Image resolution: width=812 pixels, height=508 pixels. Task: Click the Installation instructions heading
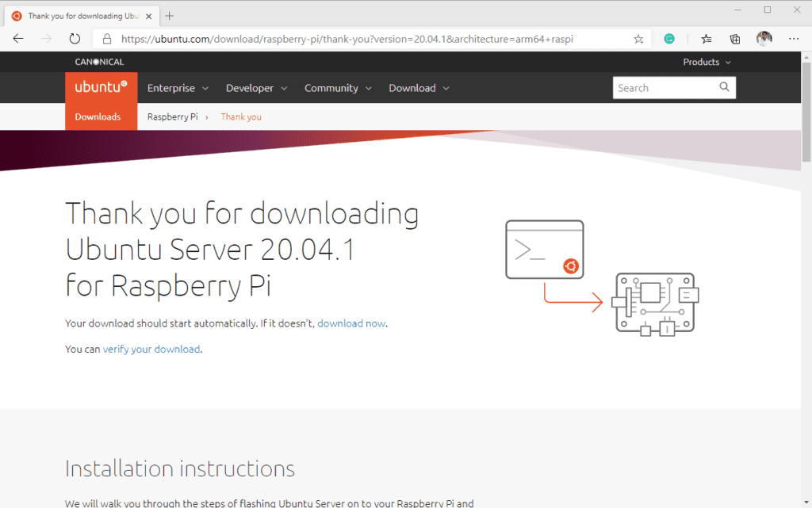[180, 468]
